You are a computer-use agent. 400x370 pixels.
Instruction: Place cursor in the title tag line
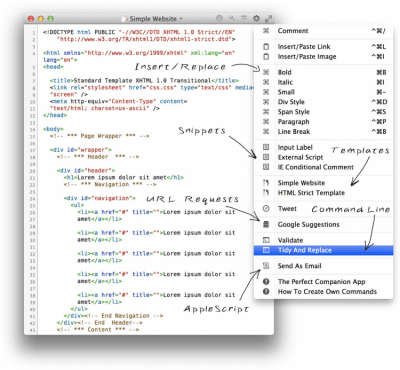tap(144, 81)
